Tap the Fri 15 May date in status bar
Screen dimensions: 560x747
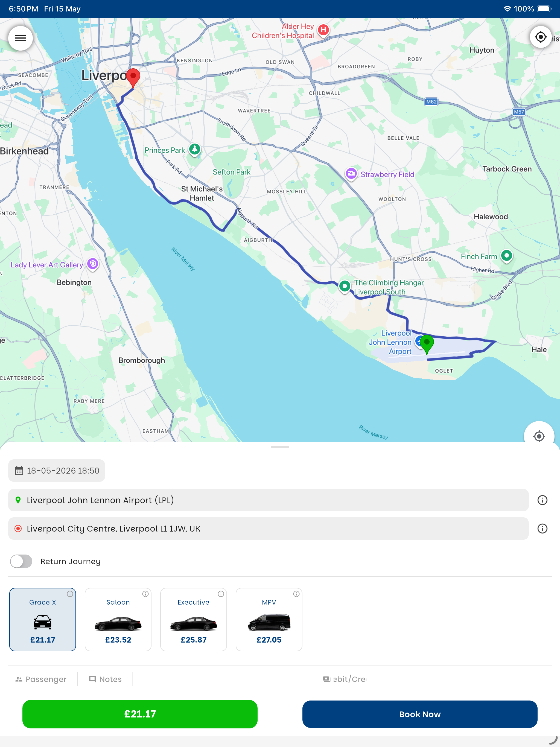[x=62, y=9]
